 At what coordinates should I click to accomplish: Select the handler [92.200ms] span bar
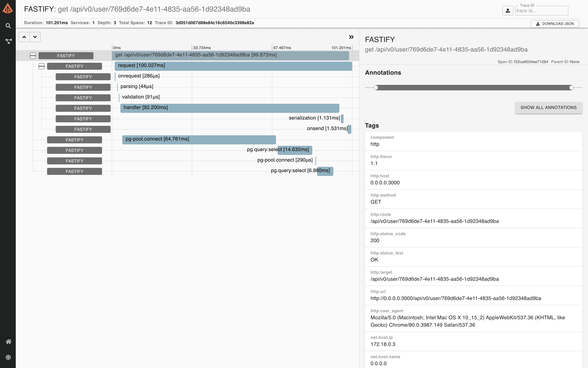coord(230,108)
